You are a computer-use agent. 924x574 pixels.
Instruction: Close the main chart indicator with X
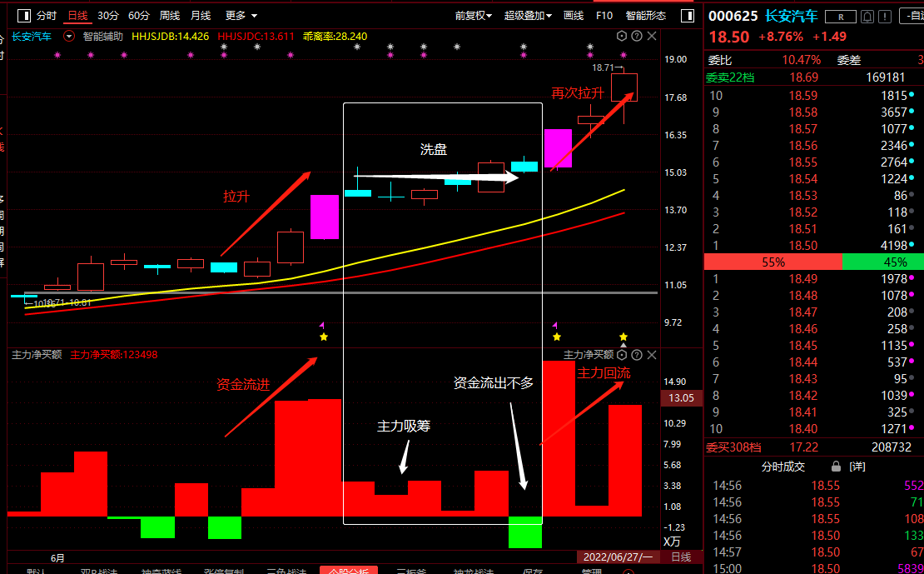[652, 36]
